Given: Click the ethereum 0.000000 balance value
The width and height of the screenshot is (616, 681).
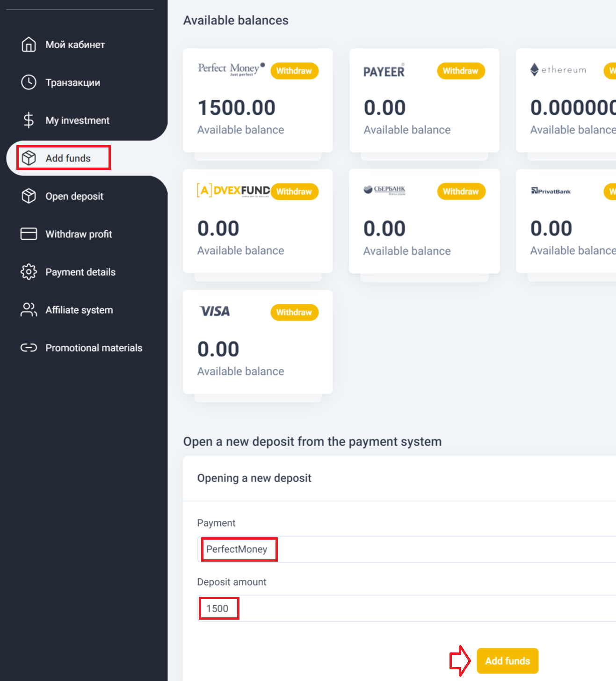Looking at the screenshot, I should click(x=573, y=108).
